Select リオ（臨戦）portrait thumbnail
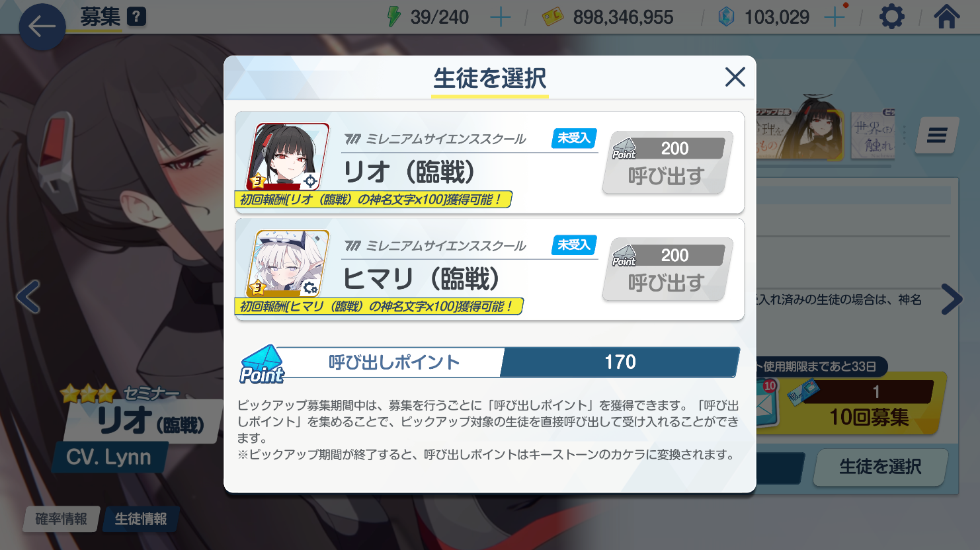 (288, 157)
